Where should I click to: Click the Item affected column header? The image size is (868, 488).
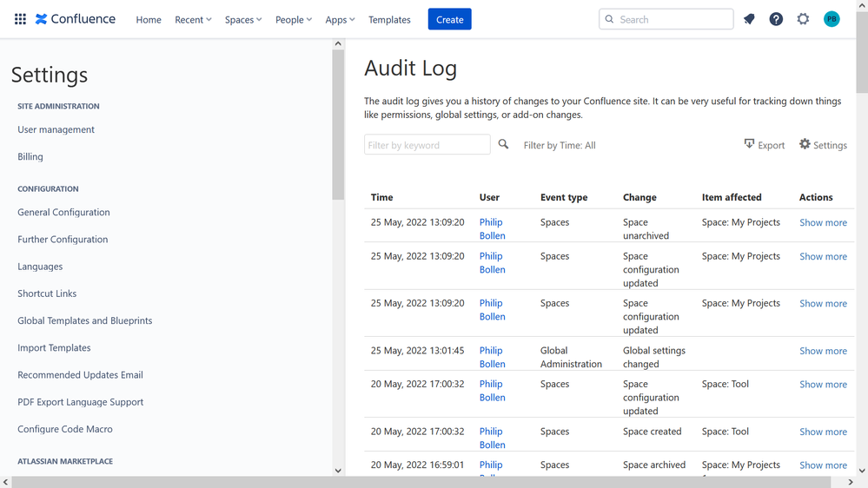pyautogui.click(x=732, y=197)
